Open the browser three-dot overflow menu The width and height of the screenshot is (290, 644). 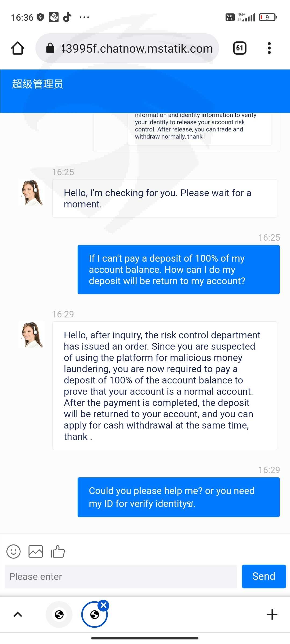pos(269,48)
